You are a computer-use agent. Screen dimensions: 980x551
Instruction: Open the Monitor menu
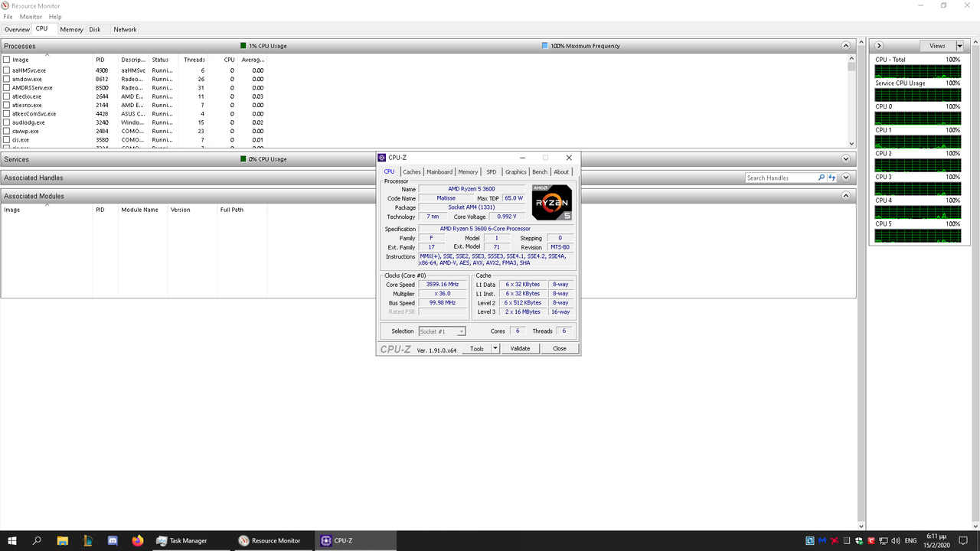click(x=31, y=16)
